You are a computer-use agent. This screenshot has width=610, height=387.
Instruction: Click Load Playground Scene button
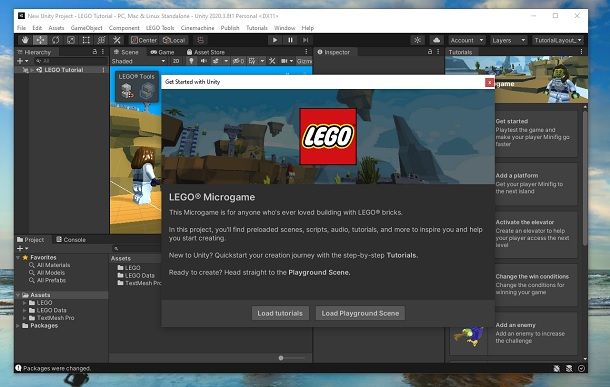tap(360, 313)
